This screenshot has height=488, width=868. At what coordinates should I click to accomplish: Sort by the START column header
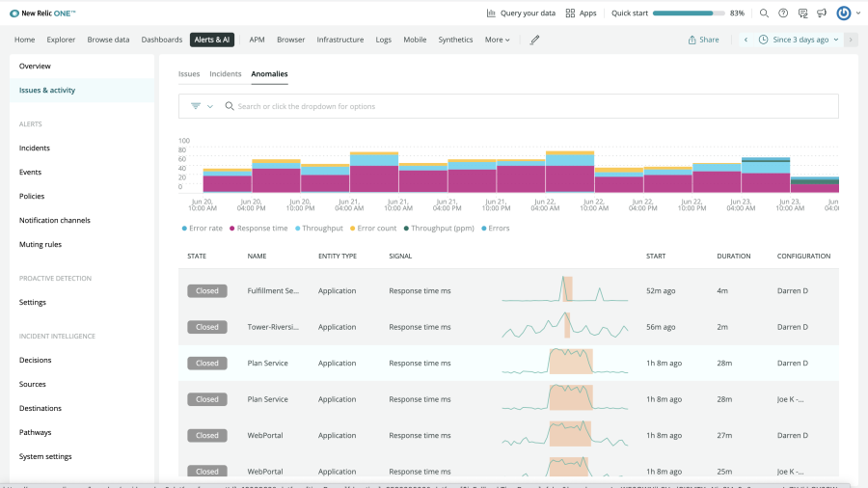[x=656, y=257]
